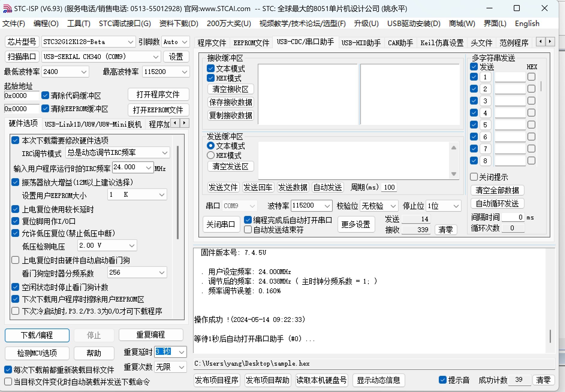Click 发布项目程序 button
The image size is (565, 392).
pyautogui.click(x=217, y=380)
